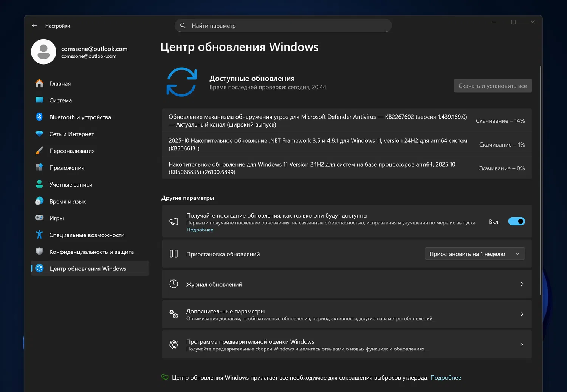Image resolution: width=567 pixels, height=392 pixels.
Task: Click the user profile avatar
Action: [x=43, y=52]
